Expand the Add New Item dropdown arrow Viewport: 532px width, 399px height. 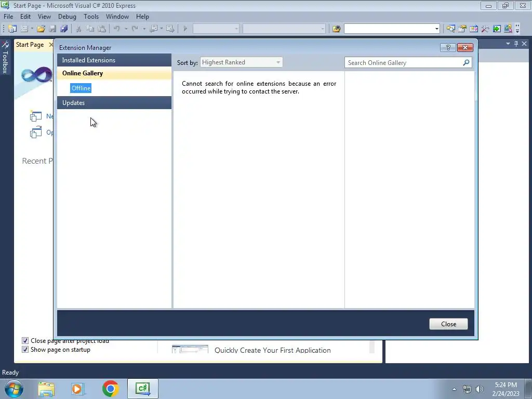pyautogui.click(x=32, y=29)
